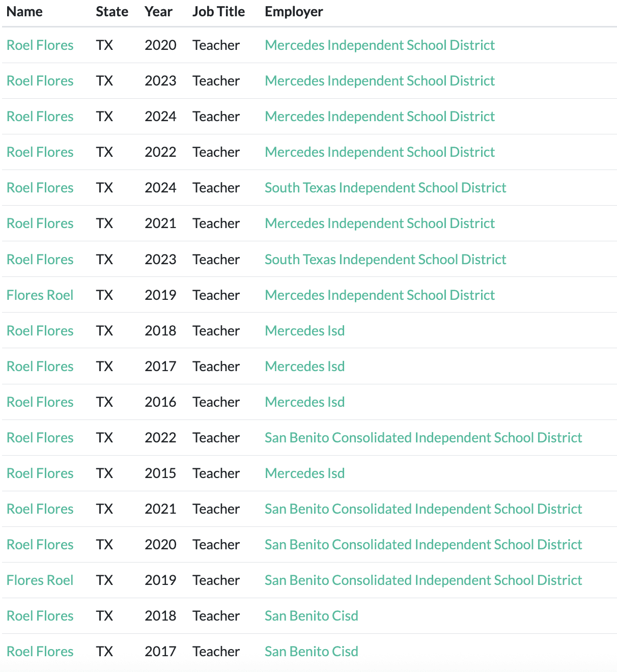This screenshot has height=672, width=617.
Task: Click San Benito Cisd employer link for 2018
Action: coord(312,616)
